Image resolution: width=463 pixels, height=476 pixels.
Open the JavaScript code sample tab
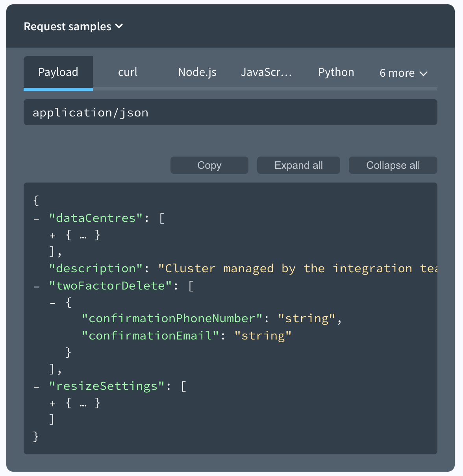tap(266, 72)
